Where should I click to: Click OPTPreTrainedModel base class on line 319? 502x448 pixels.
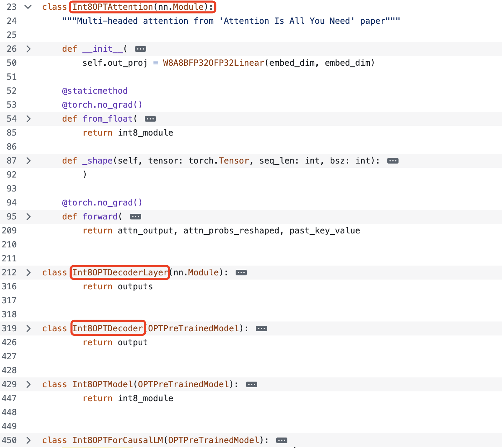coord(193,328)
